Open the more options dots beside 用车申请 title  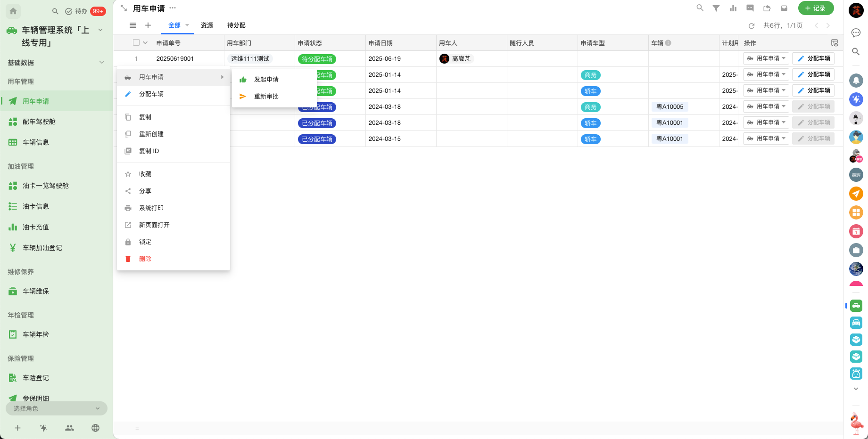point(173,8)
